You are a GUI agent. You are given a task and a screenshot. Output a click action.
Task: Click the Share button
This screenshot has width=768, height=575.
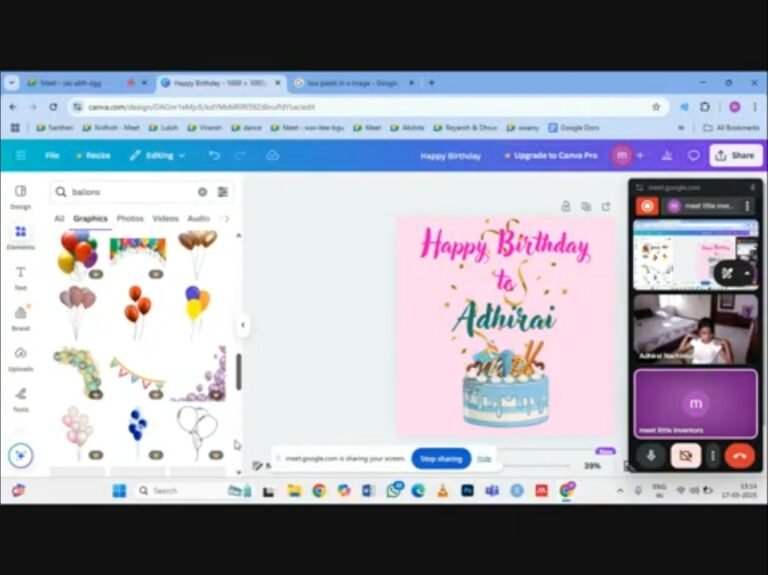735,155
